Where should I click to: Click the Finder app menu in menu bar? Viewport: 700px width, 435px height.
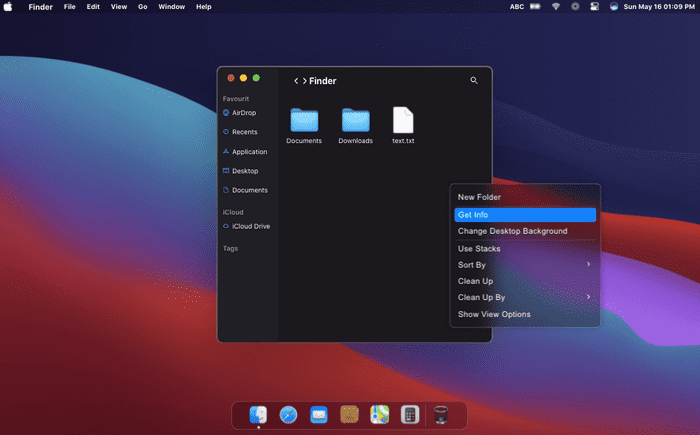41,7
